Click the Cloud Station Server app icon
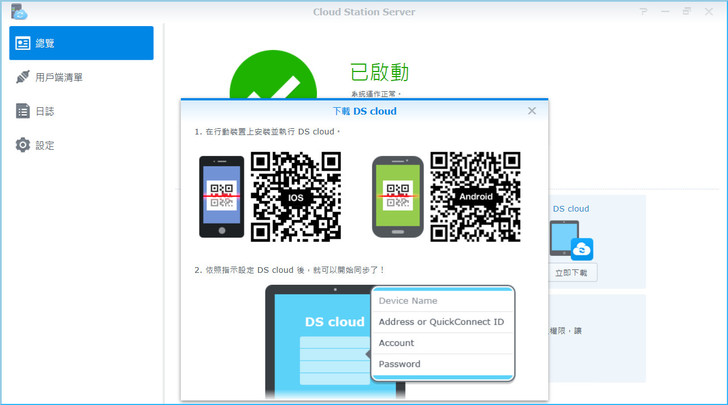This screenshot has width=728, height=405. (19, 12)
